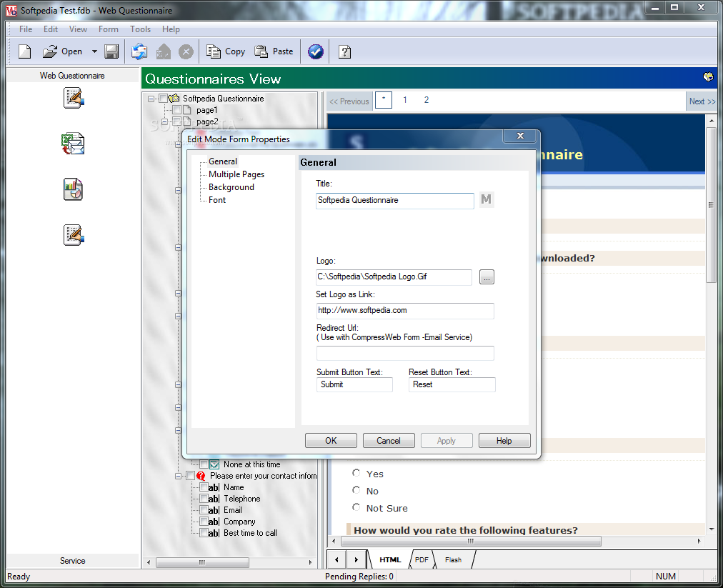Click the ab| text field icon beside Email
Screen dimensions: 723x588
click(214, 510)
